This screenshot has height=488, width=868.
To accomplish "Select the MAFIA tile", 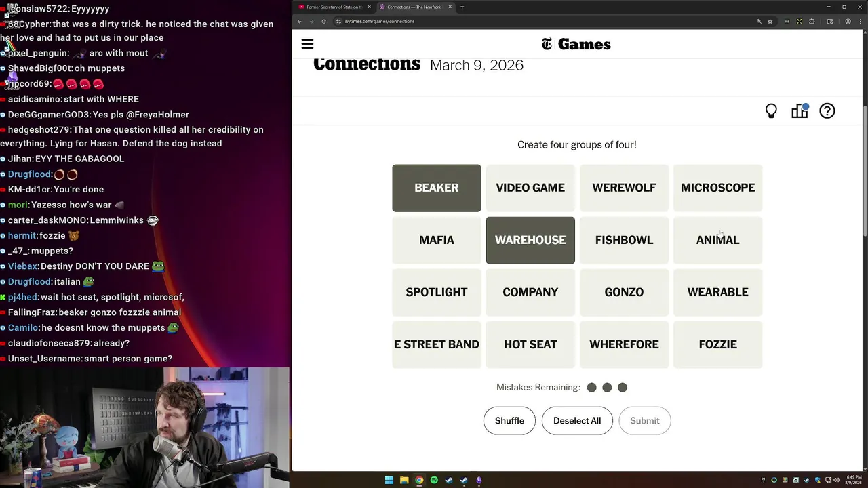I will (437, 240).
